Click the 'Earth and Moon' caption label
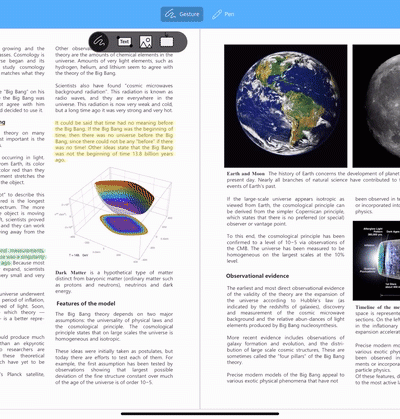The width and height of the screenshot is (400, 419). click(246, 174)
